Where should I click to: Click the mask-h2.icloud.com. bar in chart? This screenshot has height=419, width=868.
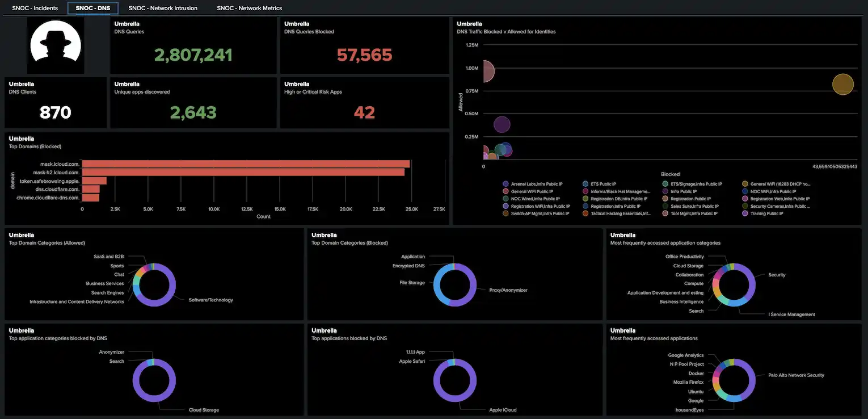243,172
